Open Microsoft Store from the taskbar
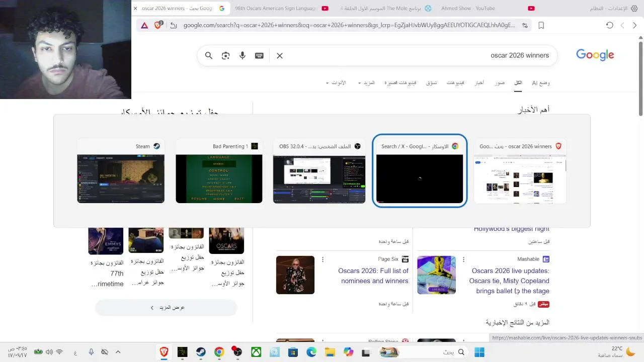Screen dimensions: 644x362 pos(293,352)
